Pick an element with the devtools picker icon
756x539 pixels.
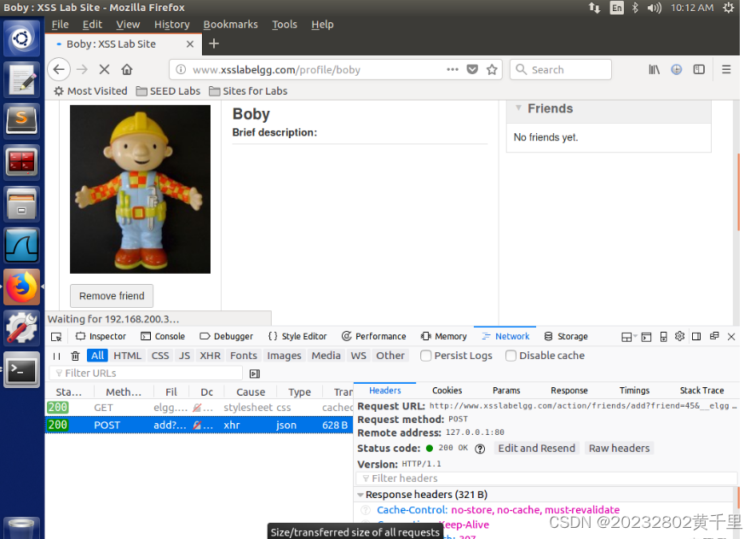56,336
